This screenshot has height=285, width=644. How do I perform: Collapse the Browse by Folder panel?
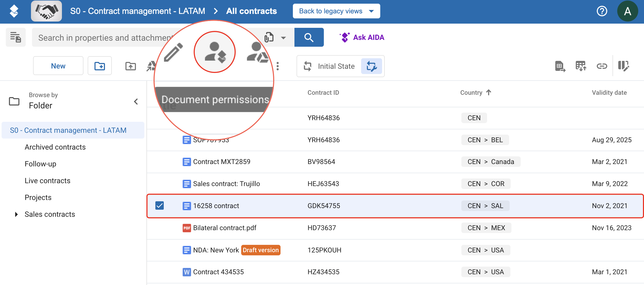pos(136,102)
